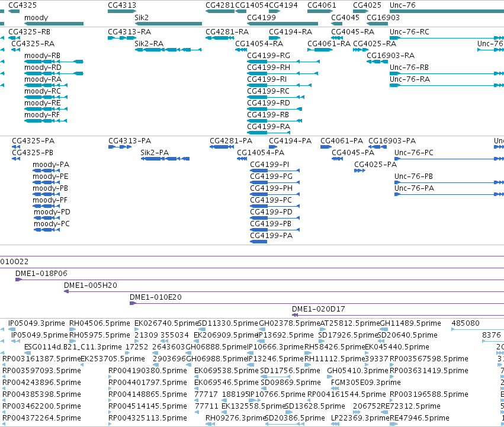Click transcript CG4199-RA
The height and width of the screenshot is (427, 504).
[269, 133]
